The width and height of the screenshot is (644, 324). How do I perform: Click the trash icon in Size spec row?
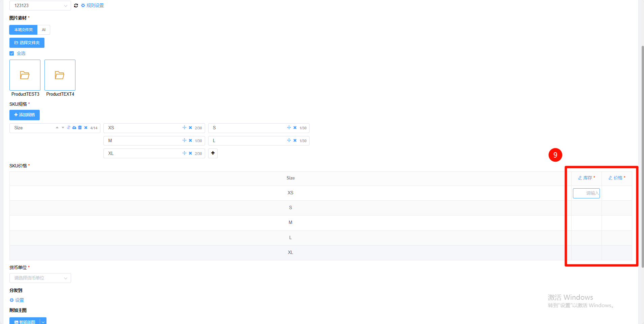point(80,127)
